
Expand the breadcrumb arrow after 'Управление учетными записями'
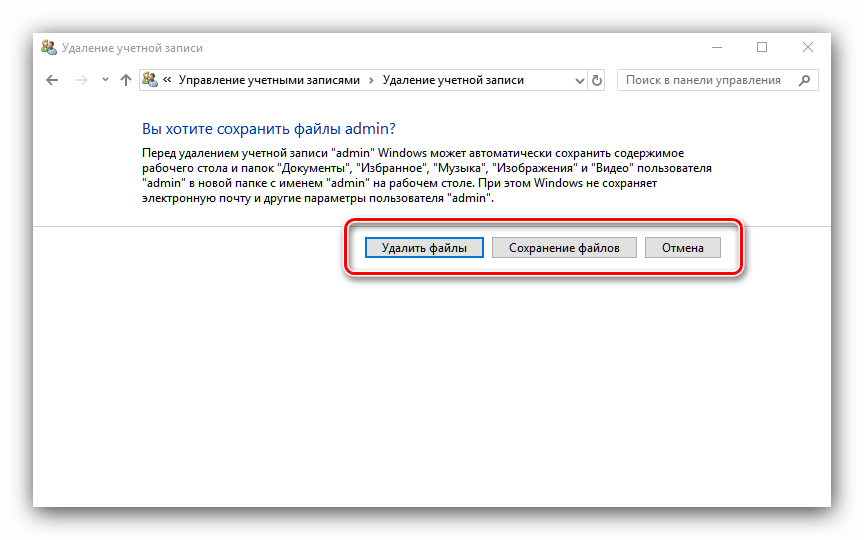[371, 80]
